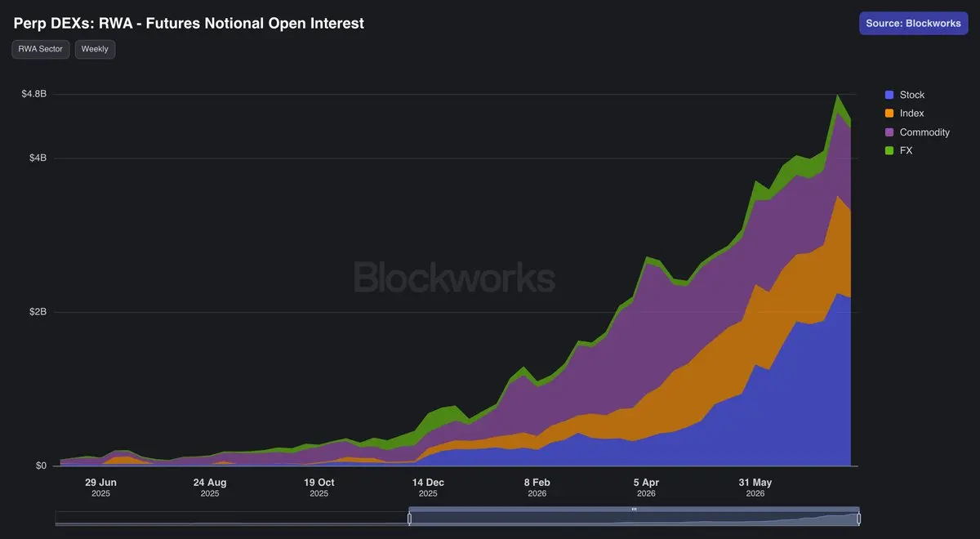Click the left range slider handle
The height and width of the screenshot is (539, 980).
(410, 519)
